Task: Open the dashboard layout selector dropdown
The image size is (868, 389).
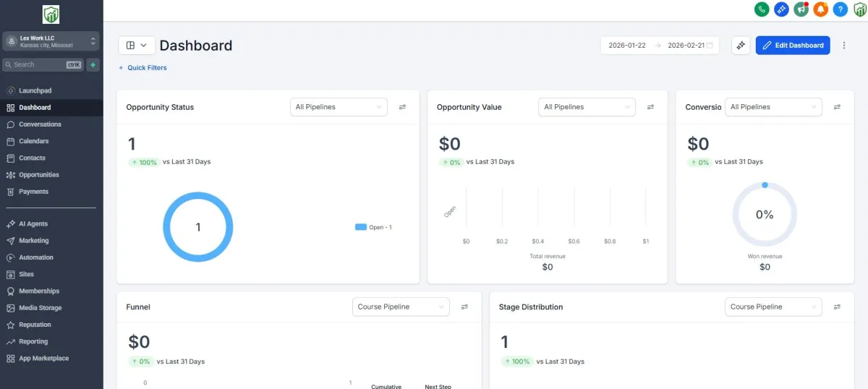Action: coord(136,45)
